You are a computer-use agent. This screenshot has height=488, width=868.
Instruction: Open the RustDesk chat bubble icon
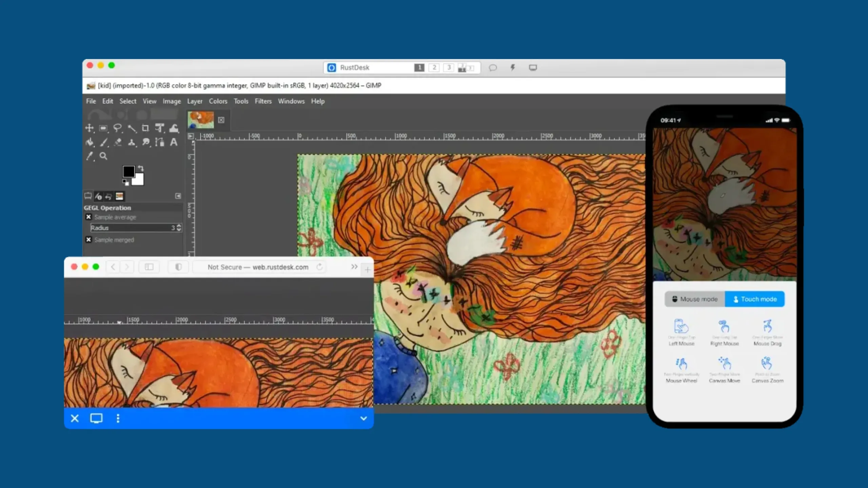[x=493, y=68]
